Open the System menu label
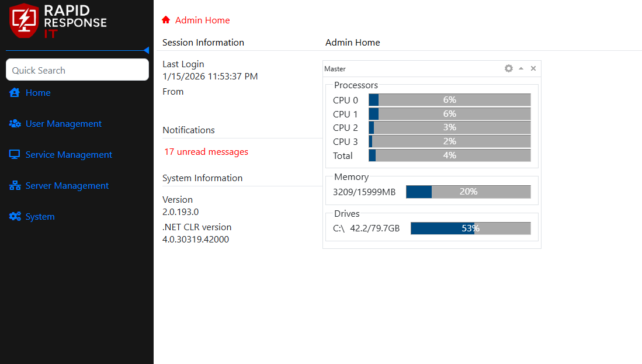642x364 pixels. tap(40, 217)
